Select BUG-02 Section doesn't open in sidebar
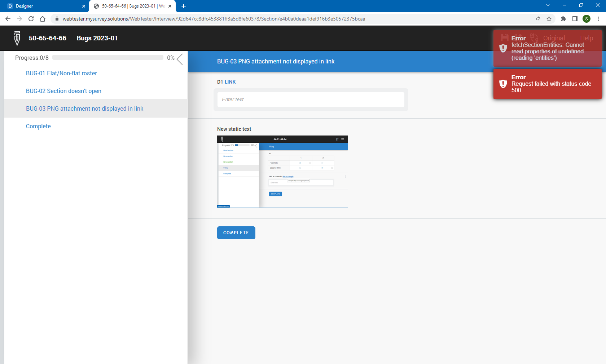This screenshot has width=606, height=364. coord(63,91)
